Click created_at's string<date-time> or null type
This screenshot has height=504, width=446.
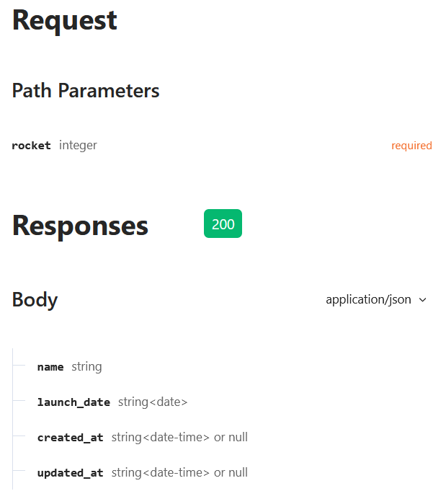click(x=179, y=438)
